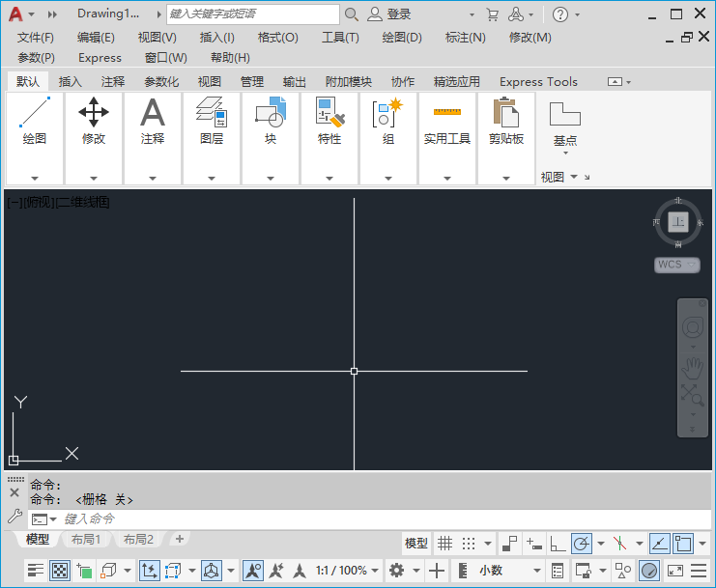Open the annotation scale 1:1 / 100% dropdown
The width and height of the screenshot is (716, 588).
(347, 571)
